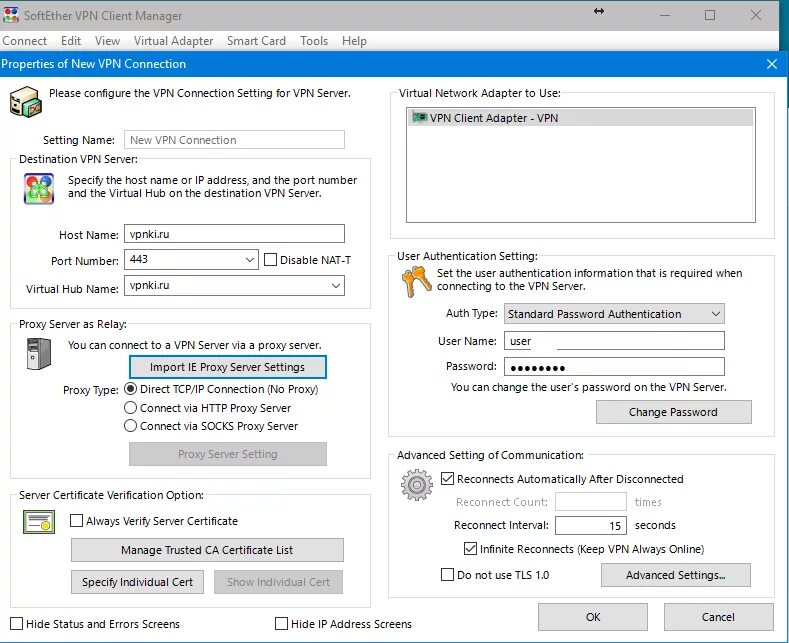Viewport: 789px width, 643px height.
Task: Open the Auth Type dropdown
Action: [x=716, y=314]
